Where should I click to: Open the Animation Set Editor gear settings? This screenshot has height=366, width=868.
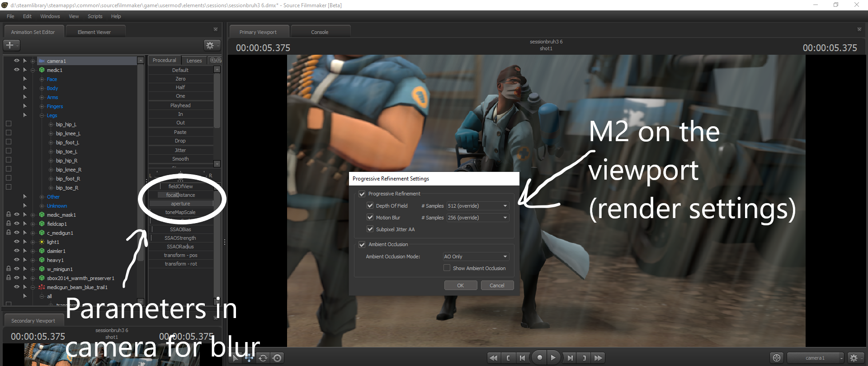point(212,45)
